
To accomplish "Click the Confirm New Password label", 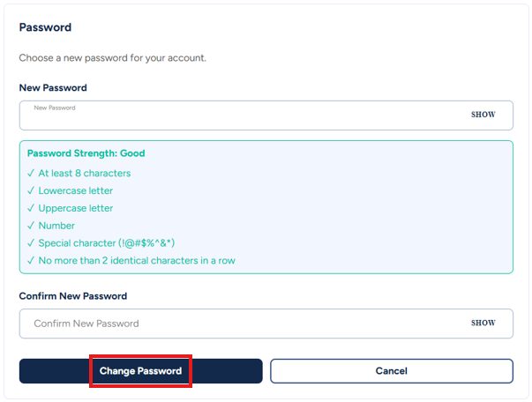I will click(x=73, y=296).
